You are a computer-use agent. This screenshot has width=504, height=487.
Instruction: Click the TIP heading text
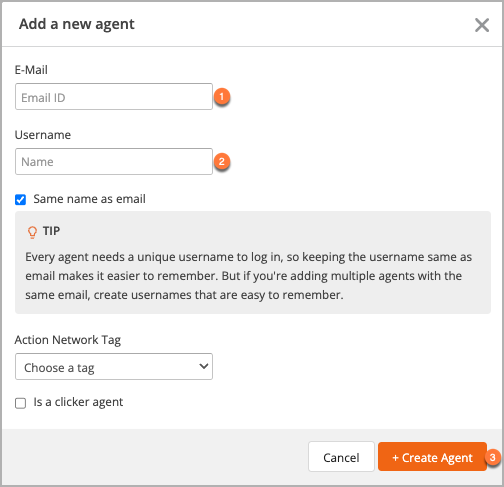coord(51,231)
